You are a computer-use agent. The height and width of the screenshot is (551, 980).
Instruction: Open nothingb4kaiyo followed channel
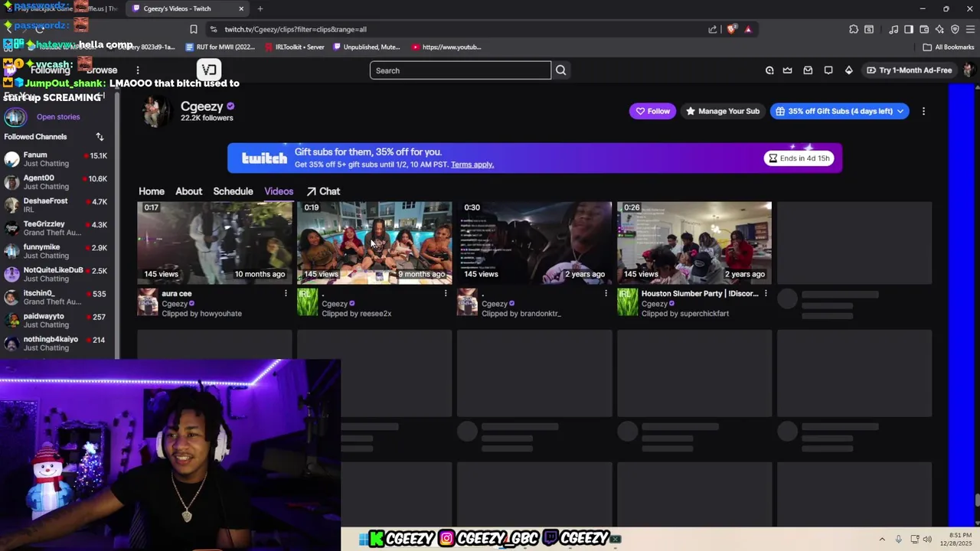point(57,343)
